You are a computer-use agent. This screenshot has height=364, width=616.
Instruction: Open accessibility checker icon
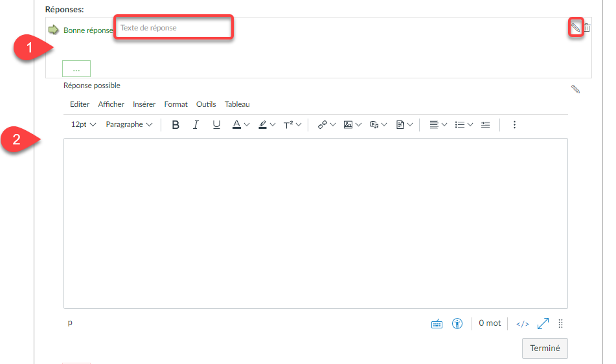(x=457, y=324)
